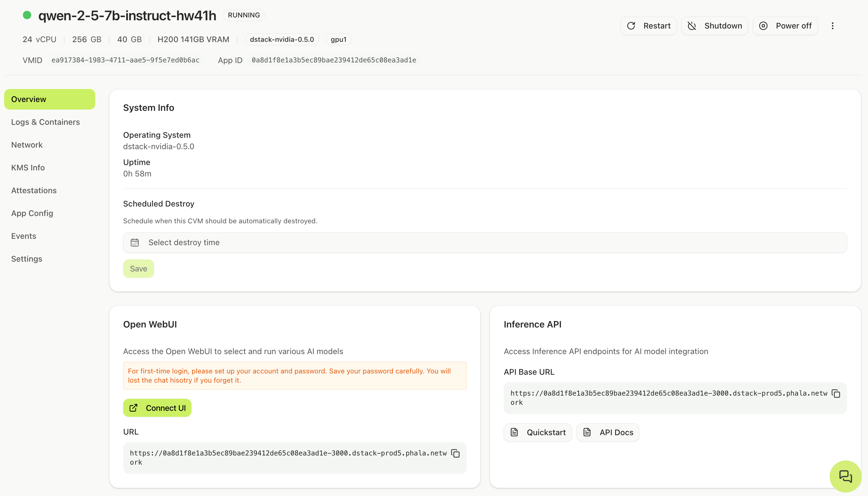This screenshot has width=868, height=496.
Task: Open the Attestations section
Action: (x=34, y=190)
